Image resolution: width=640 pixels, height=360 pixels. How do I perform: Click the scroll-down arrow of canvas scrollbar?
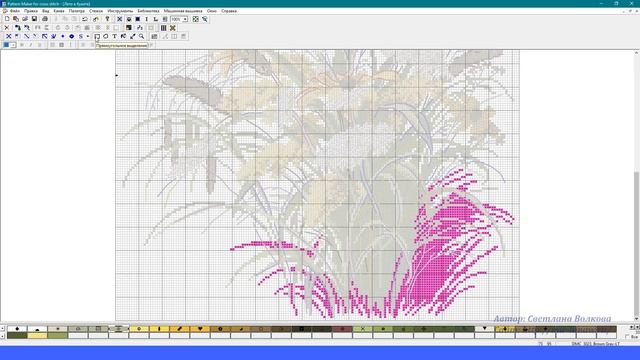(637, 319)
